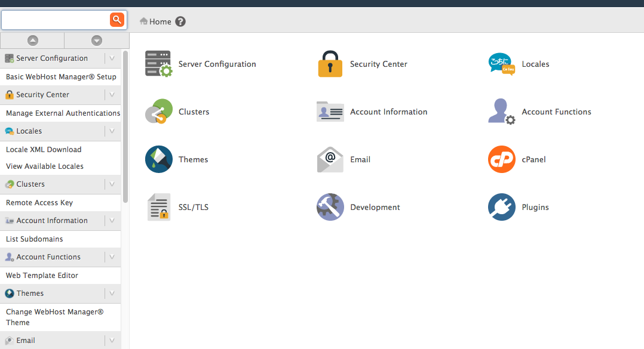Screen dimensions: 644x349
Task: Click small Clusters icon in sidebar
Action: pos(9,184)
